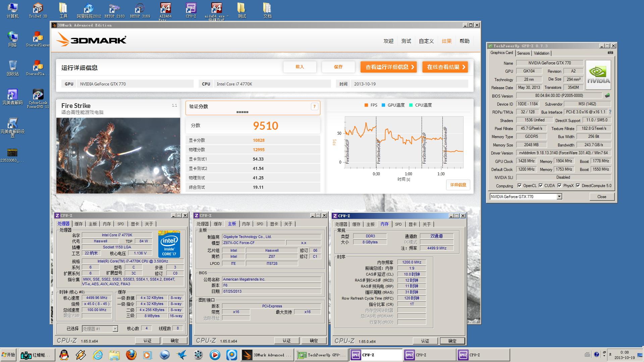Open the 测试 folder on desktop
This screenshot has height=362, width=644.
pos(241,10)
